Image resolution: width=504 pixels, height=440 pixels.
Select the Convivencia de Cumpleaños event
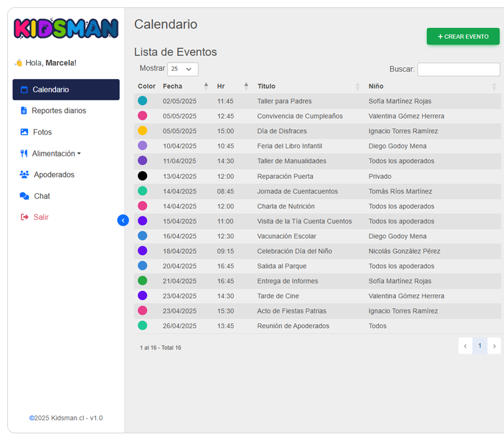300,116
